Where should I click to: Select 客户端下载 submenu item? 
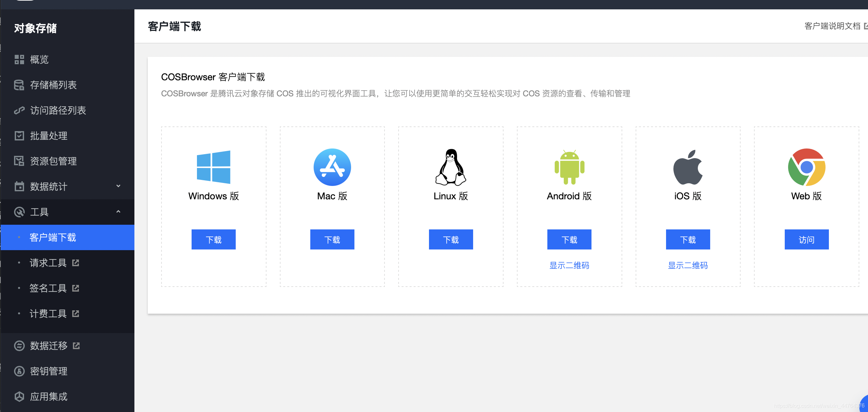tap(68, 237)
